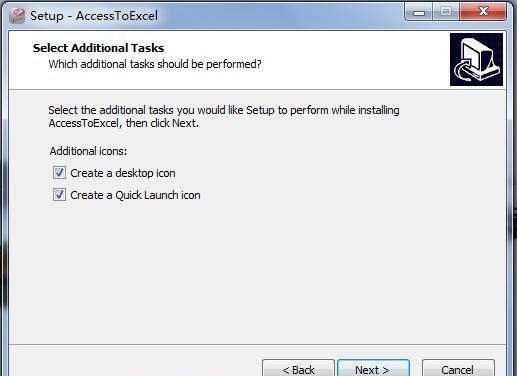
Task: Uncheck Create a Quick Launch icon checkbox
Action: [59, 195]
